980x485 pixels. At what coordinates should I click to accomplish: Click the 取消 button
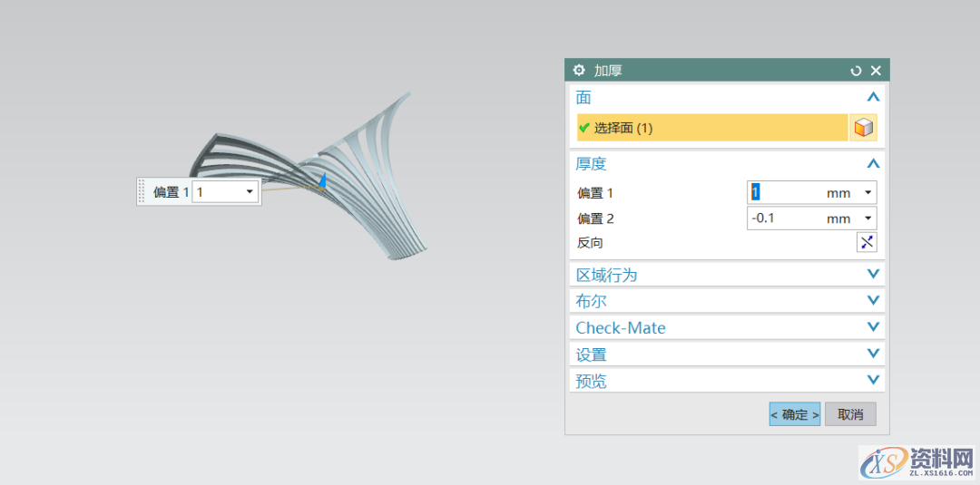(850, 414)
